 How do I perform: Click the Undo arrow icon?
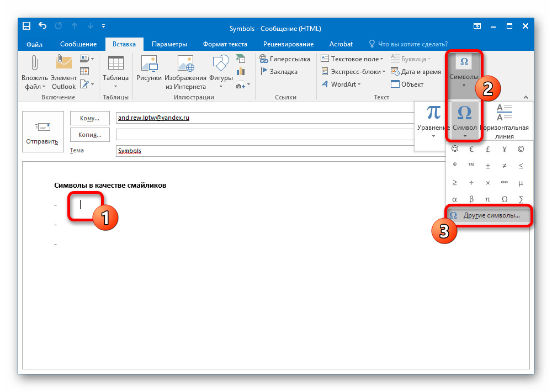tap(43, 26)
